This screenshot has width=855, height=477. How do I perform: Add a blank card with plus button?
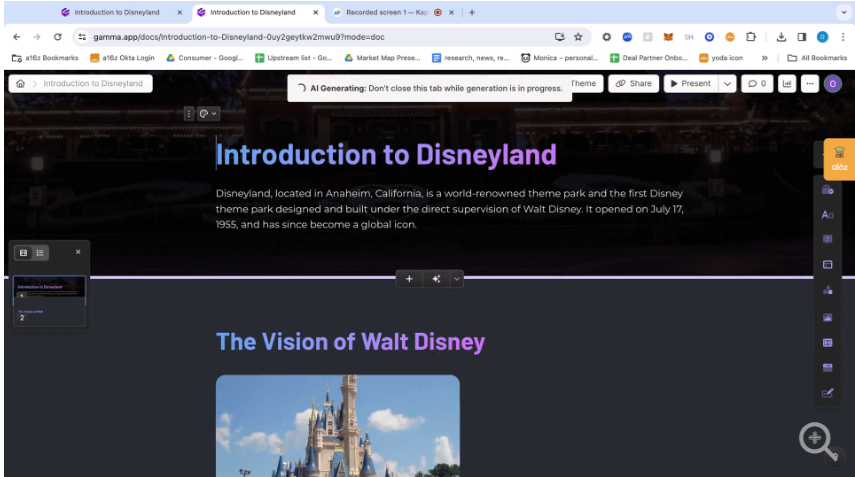[x=409, y=279]
